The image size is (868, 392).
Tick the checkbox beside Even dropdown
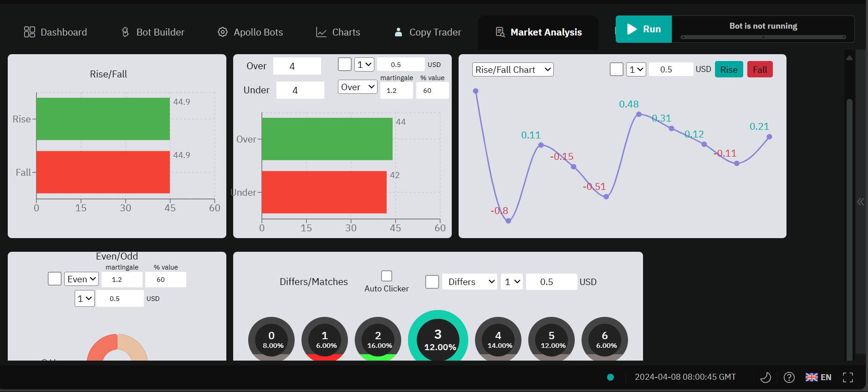pyautogui.click(x=55, y=279)
